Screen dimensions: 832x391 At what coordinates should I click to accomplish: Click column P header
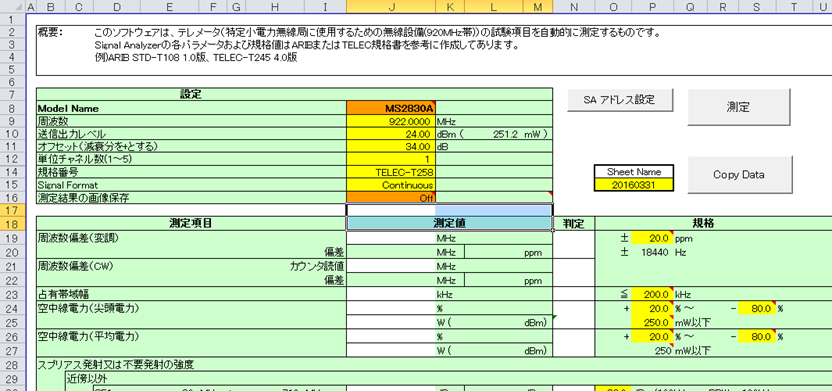652,7
